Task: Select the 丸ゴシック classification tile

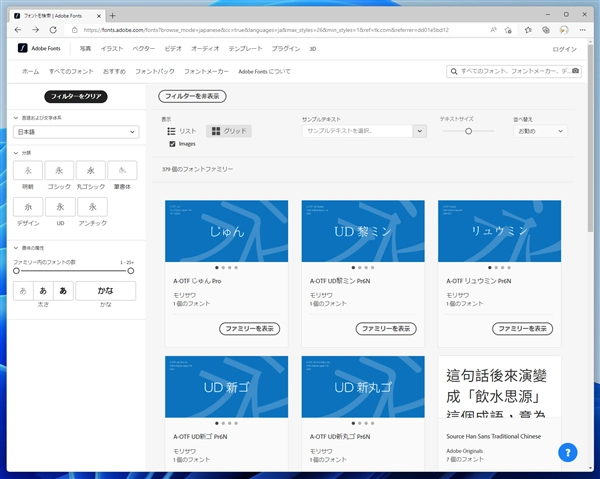Action: click(91, 170)
